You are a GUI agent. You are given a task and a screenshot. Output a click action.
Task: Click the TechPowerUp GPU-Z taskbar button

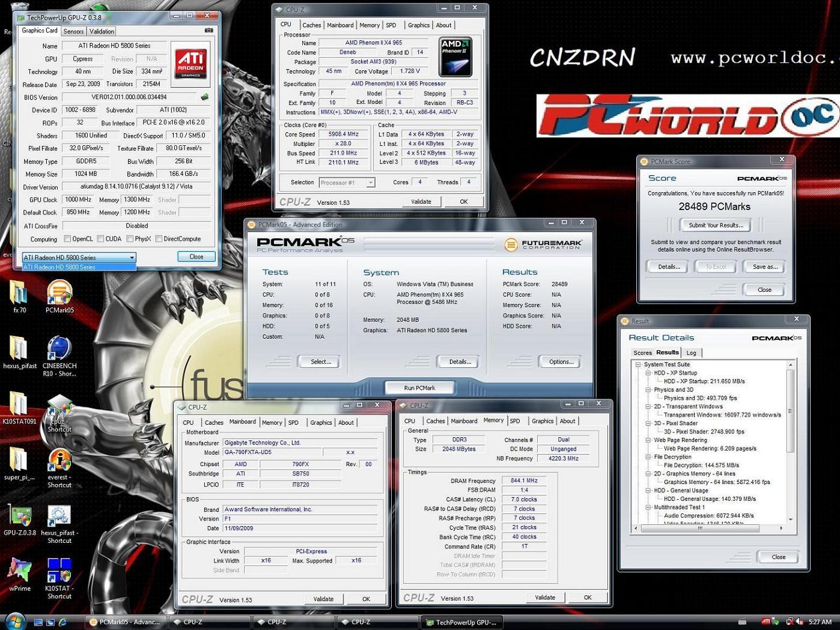pos(461,622)
